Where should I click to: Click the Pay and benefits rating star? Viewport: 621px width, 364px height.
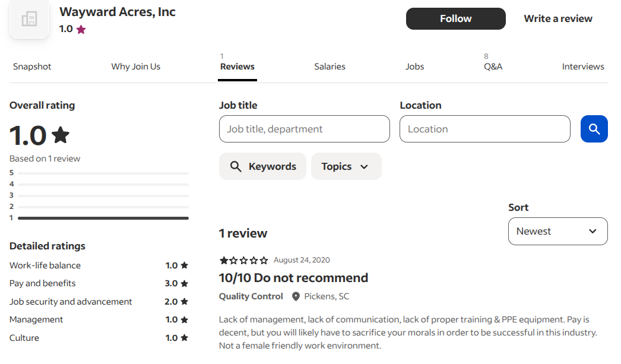pyautogui.click(x=185, y=283)
